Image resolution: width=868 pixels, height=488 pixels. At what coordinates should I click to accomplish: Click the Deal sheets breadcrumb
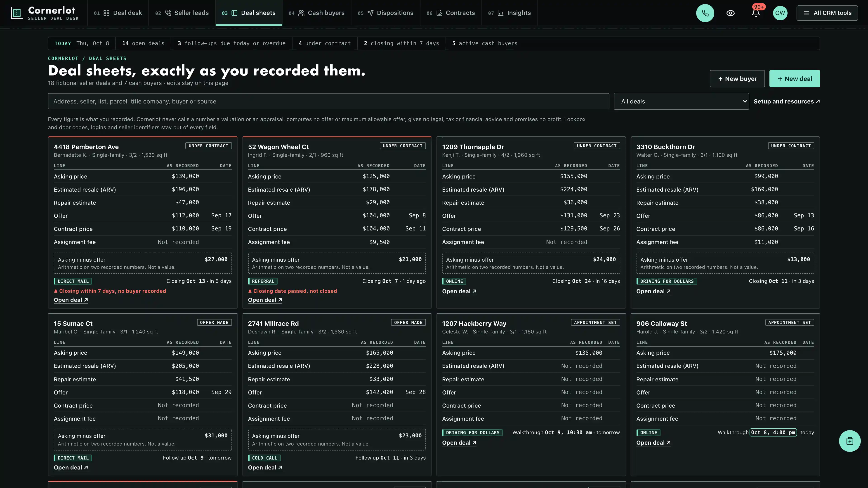tap(108, 59)
